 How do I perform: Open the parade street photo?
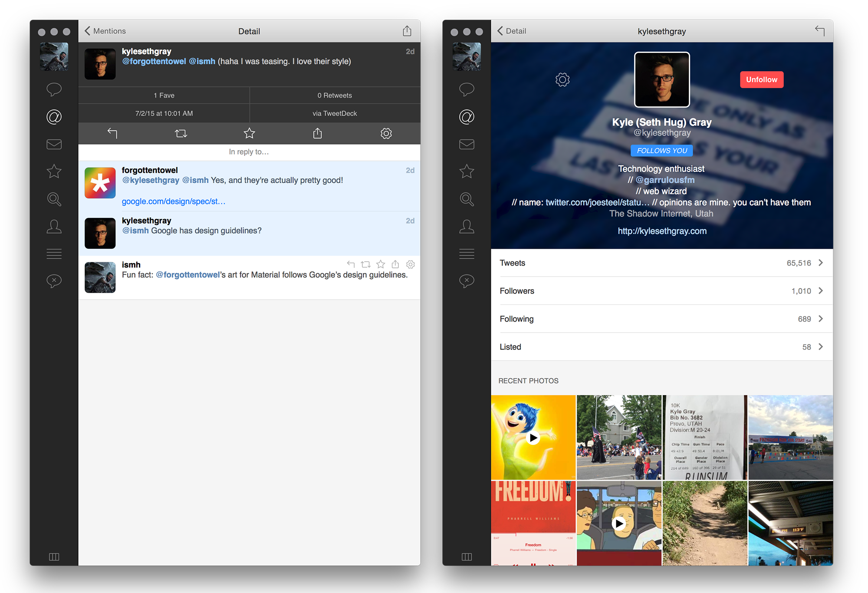(x=619, y=437)
